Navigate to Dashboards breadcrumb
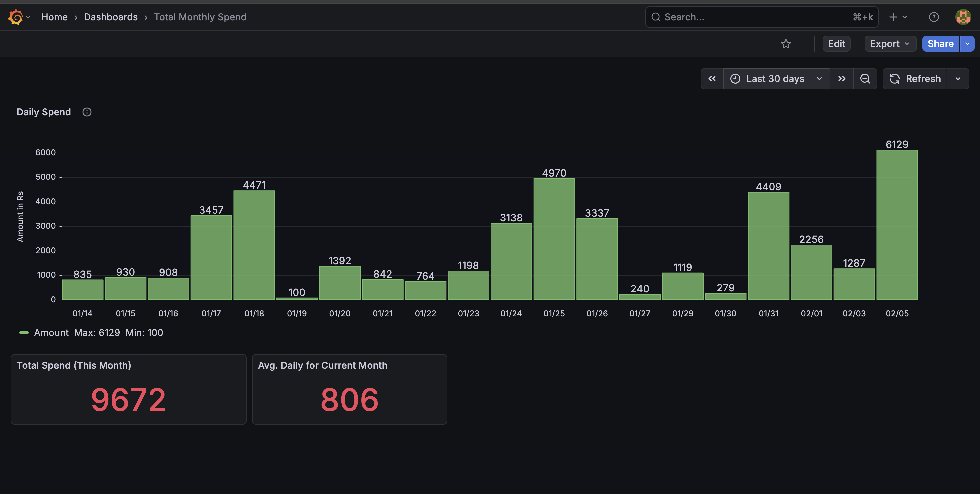Screen dimensions: 980x494 pyautogui.click(x=111, y=17)
